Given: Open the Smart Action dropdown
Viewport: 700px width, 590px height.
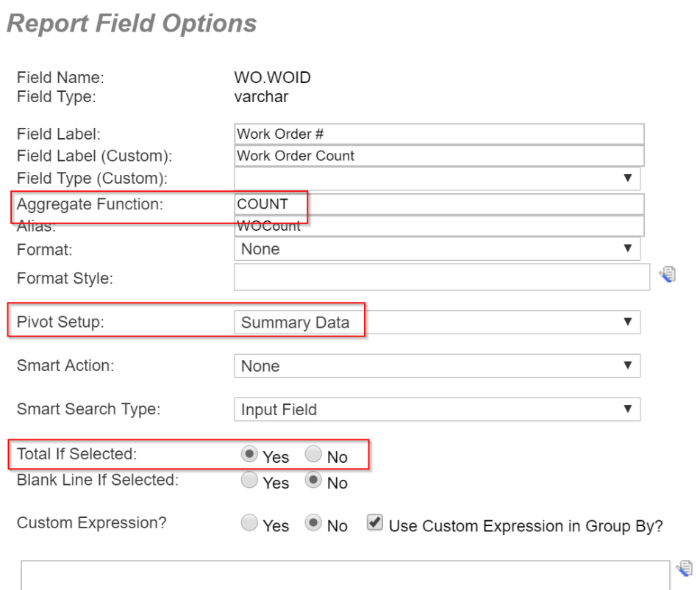Looking at the screenshot, I should coord(437,365).
